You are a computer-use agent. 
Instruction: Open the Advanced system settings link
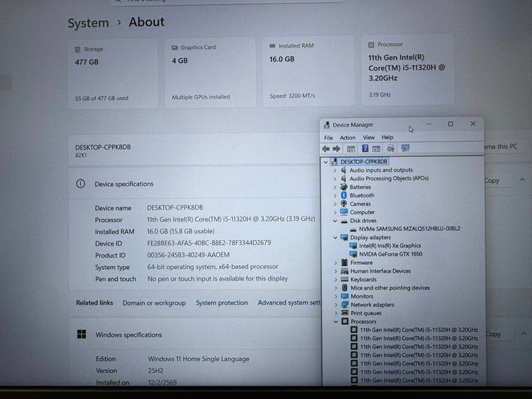point(289,302)
